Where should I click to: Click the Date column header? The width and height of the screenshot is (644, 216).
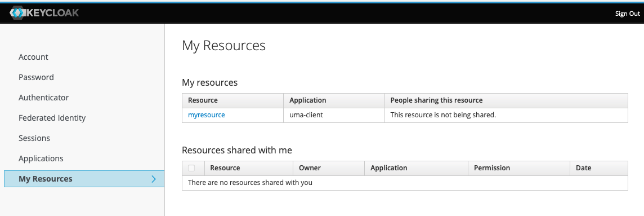pyautogui.click(x=599, y=168)
